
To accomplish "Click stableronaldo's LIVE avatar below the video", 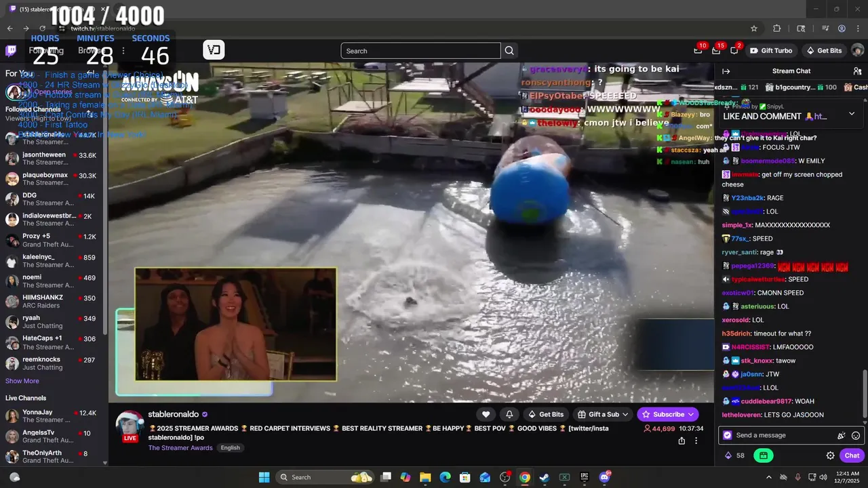I will coord(130,427).
